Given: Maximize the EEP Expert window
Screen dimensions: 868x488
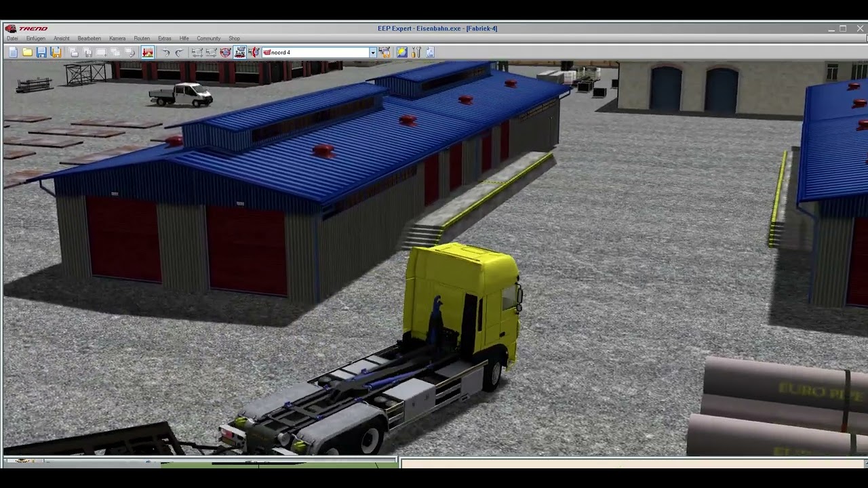Looking at the screenshot, I should click(843, 28).
